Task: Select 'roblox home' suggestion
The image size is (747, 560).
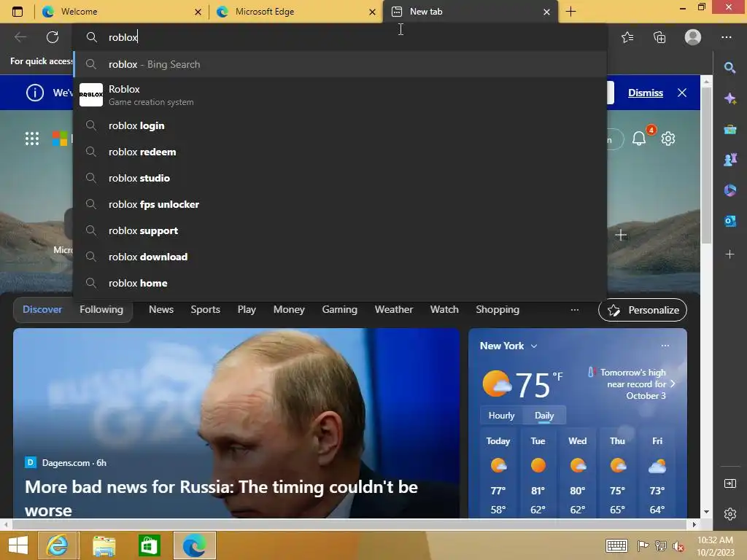Action: pyautogui.click(x=340, y=283)
